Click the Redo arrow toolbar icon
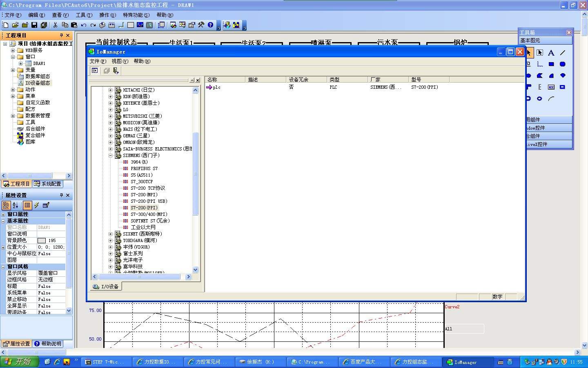The height and width of the screenshot is (368, 588). tap(93, 25)
